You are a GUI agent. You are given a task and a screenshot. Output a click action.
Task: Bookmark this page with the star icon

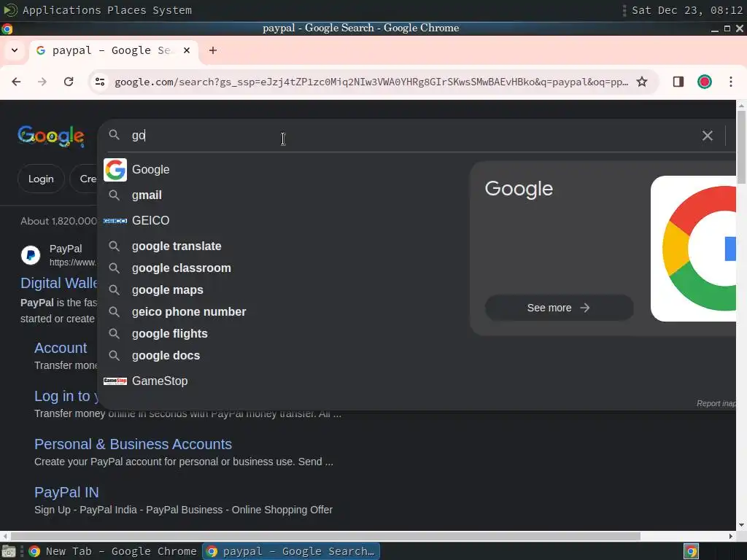642,82
